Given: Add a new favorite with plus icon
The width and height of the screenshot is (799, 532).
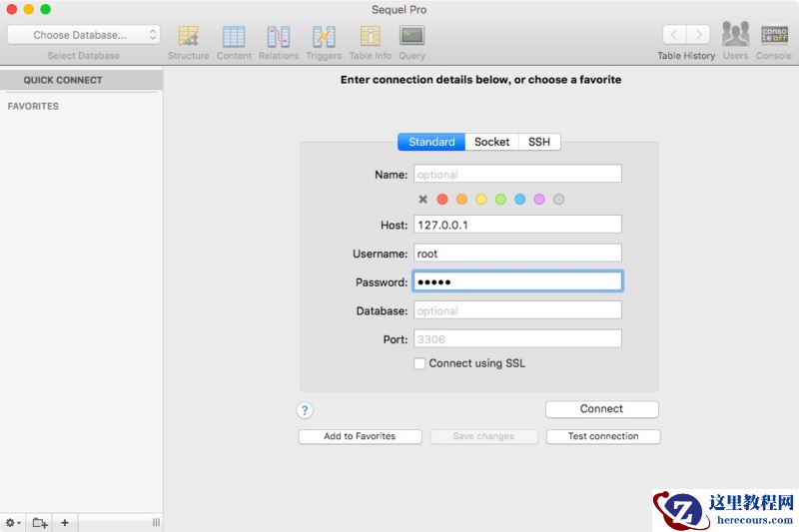Looking at the screenshot, I should pos(65,522).
